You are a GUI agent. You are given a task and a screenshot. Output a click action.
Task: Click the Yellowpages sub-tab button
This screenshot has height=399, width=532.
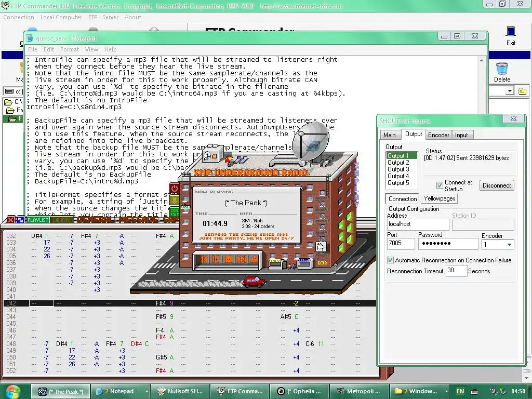point(440,198)
